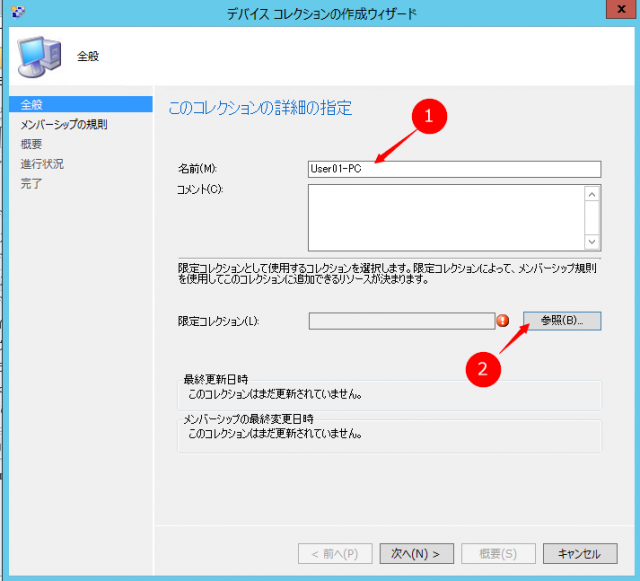Click the 限定コレクション read-only field
The image size is (640, 581).
pyautogui.click(x=401, y=321)
